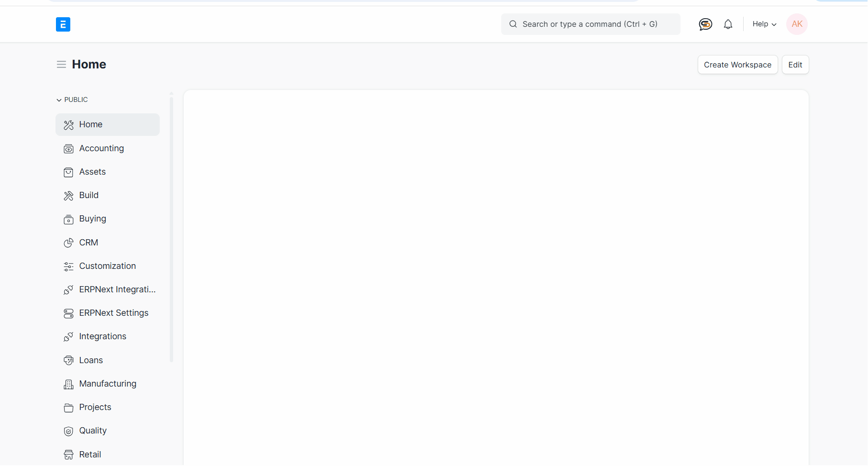Viewport: 868px width, 466px height.
Task: Click the Retail store icon
Action: point(68,455)
